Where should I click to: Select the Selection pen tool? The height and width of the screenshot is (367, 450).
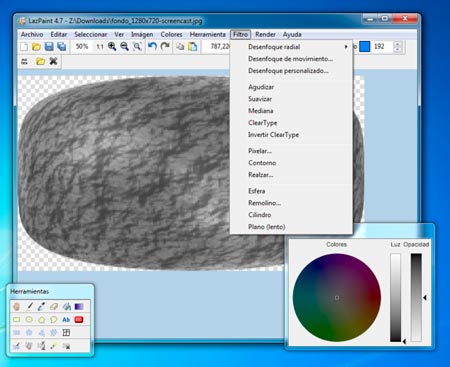(16, 346)
